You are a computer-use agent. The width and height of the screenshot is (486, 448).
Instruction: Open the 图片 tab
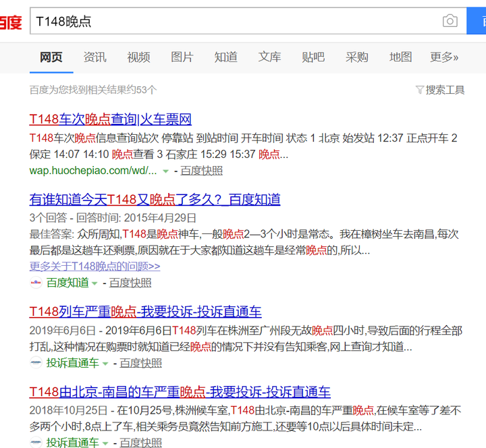pyautogui.click(x=182, y=57)
